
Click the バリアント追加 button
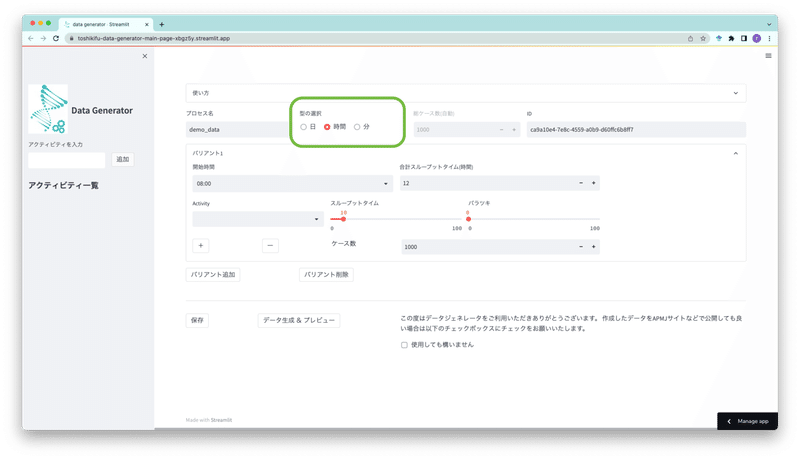(213, 275)
